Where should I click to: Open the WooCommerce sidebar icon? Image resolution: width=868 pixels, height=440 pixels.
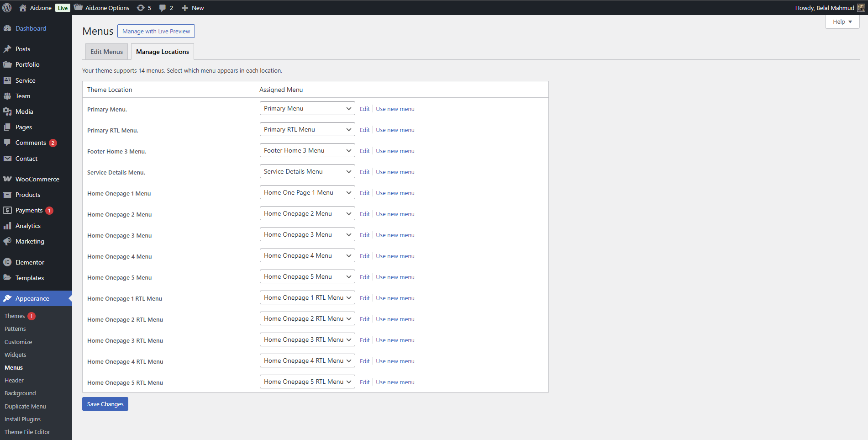(7, 179)
